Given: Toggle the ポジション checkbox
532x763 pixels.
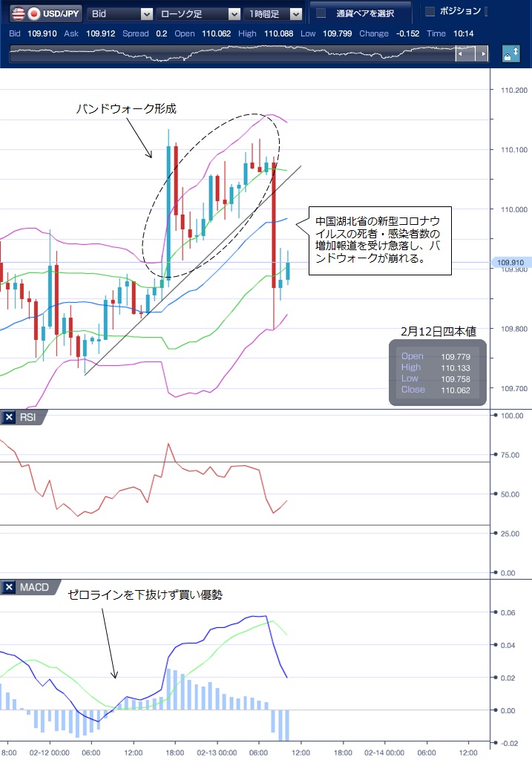Looking at the screenshot, I should click(x=430, y=12).
